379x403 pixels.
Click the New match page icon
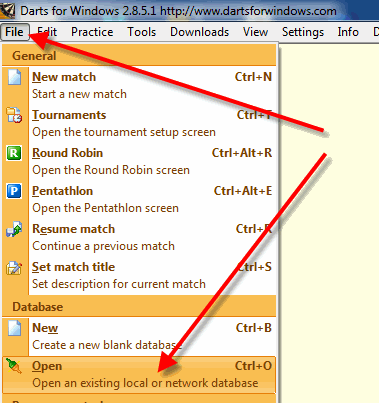click(14, 77)
